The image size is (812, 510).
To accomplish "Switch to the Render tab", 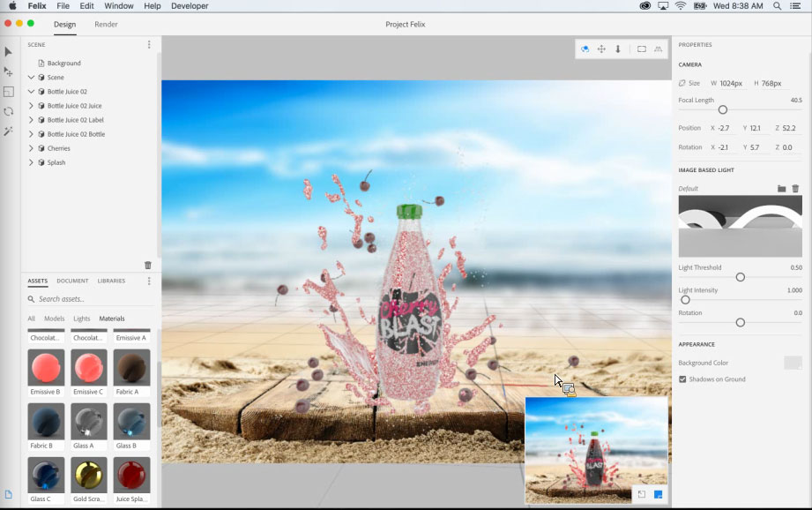I will [x=106, y=25].
